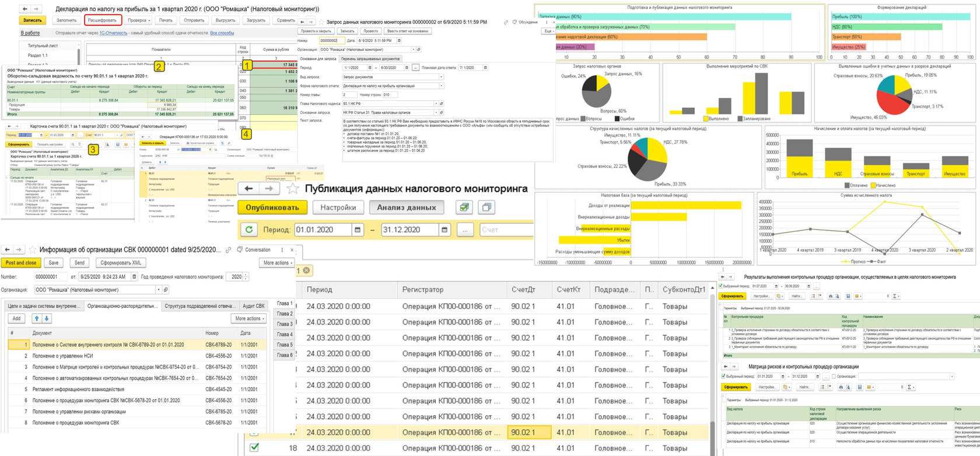This screenshot has height=456, width=980.
Task: Open the Conversation panel in the СВК window
Action: pyautogui.click(x=254, y=250)
